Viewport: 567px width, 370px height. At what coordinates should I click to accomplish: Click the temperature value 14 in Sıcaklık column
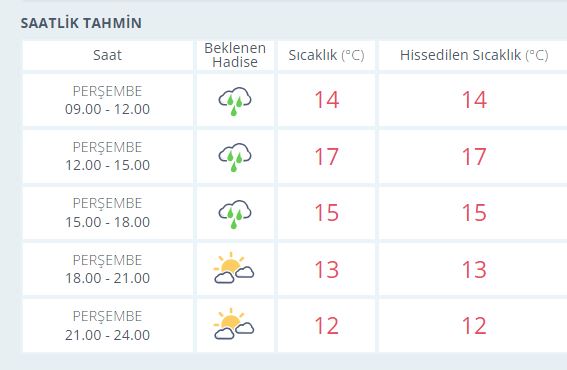coord(327,100)
